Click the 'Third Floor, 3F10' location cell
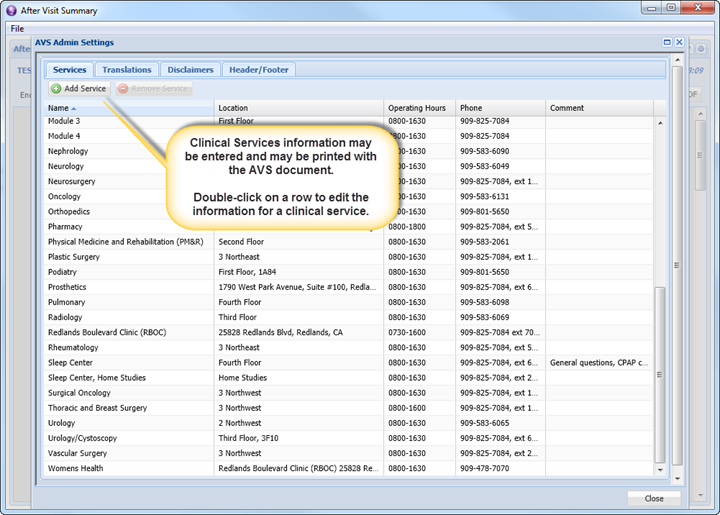This screenshot has height=515, width=720. coord(299,438)
